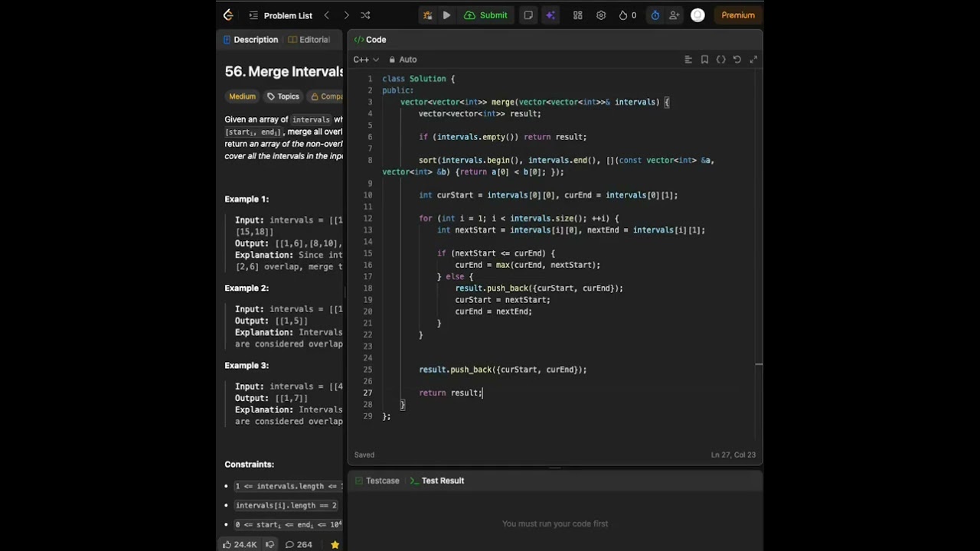Click the 'Ln 27, Col 23' status text
This screenshot has height=551, width=980.
(733, 455)
